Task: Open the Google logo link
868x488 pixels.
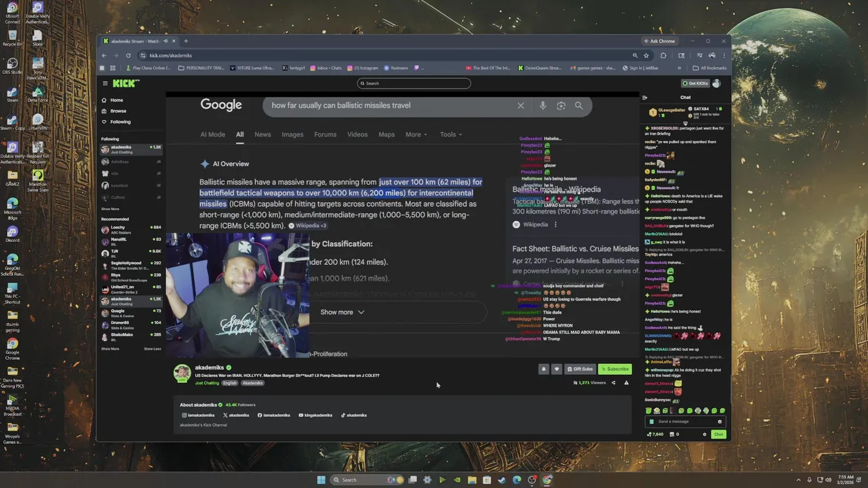Action: (x=221, y=105)
